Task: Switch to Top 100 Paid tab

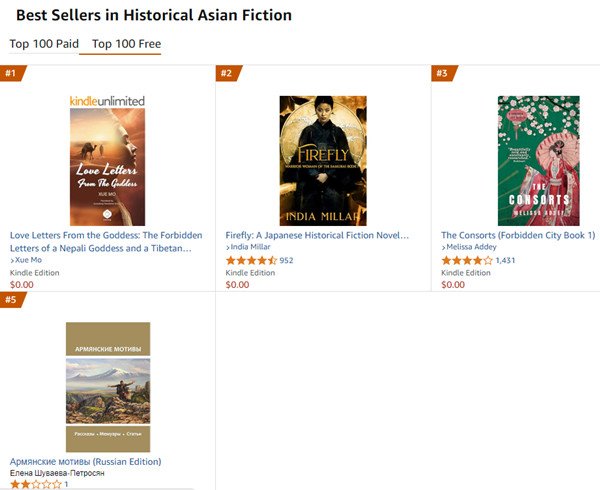Action: pos(43,44)
